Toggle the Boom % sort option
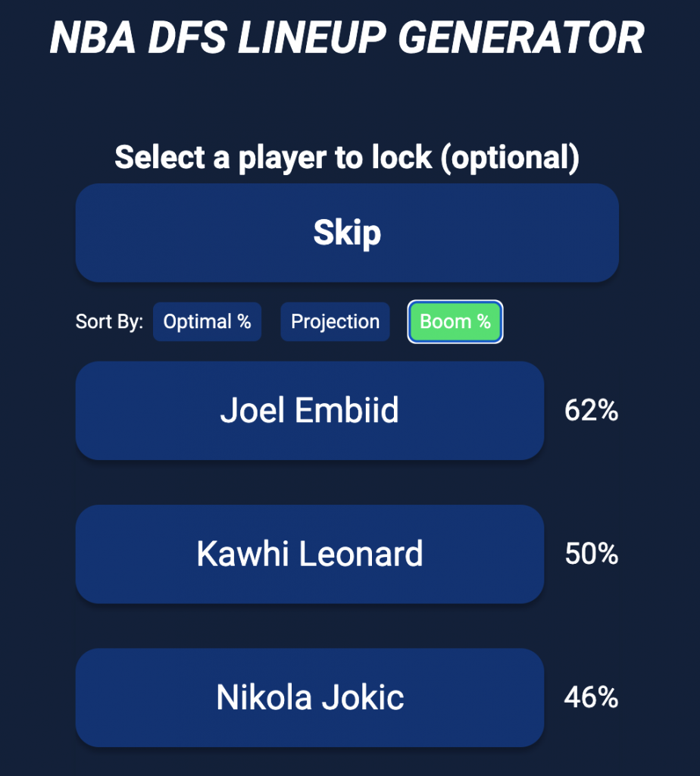 tap(455, 322)
